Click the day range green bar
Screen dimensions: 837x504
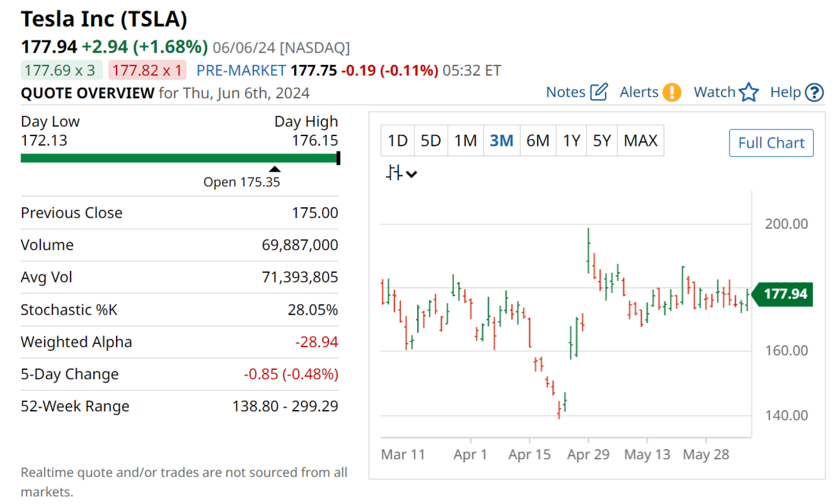point(181,158)
